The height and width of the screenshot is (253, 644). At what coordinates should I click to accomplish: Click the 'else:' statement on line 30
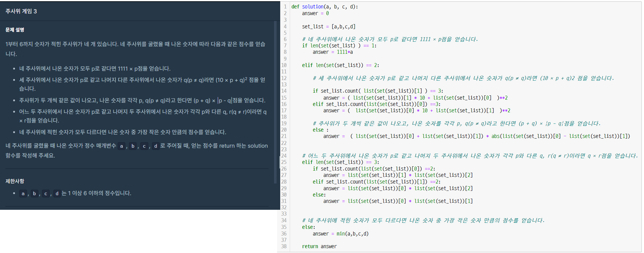[x=319, y=195]
